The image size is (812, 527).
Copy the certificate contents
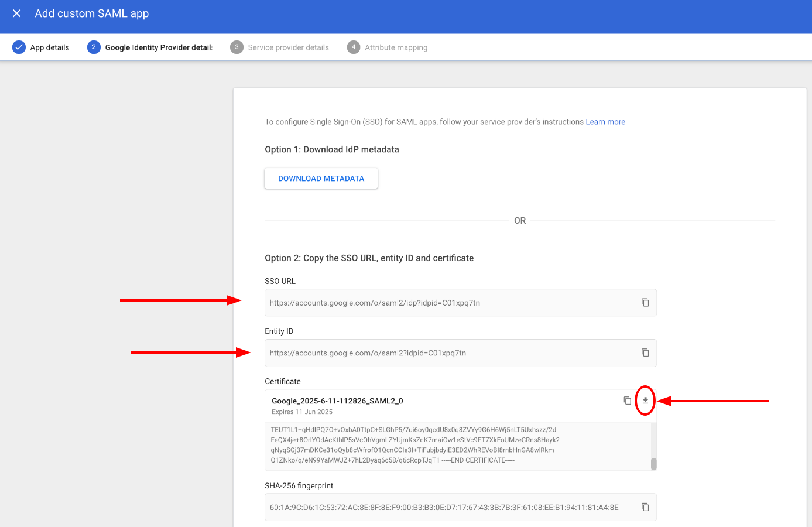pos(627,401)
